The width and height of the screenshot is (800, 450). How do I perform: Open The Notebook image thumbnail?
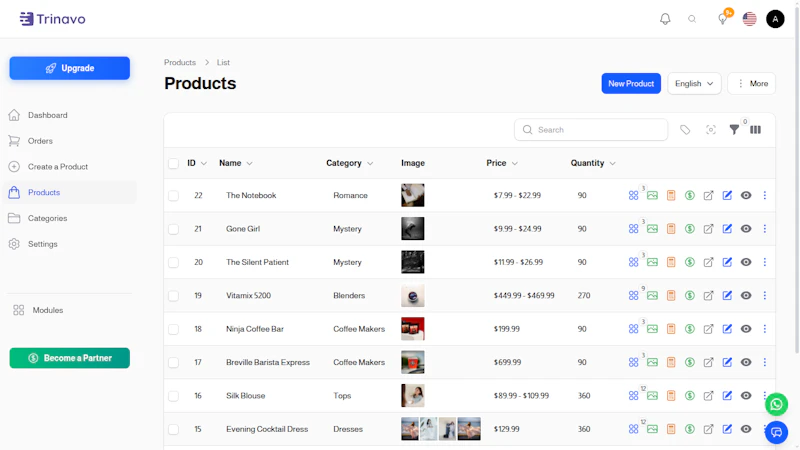(412, 195)
